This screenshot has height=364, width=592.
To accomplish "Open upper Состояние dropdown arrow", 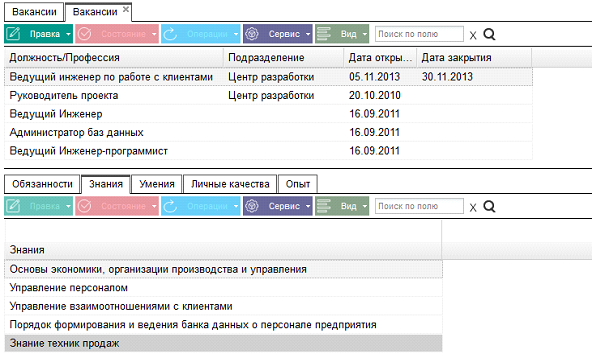I will coord(154,34).
